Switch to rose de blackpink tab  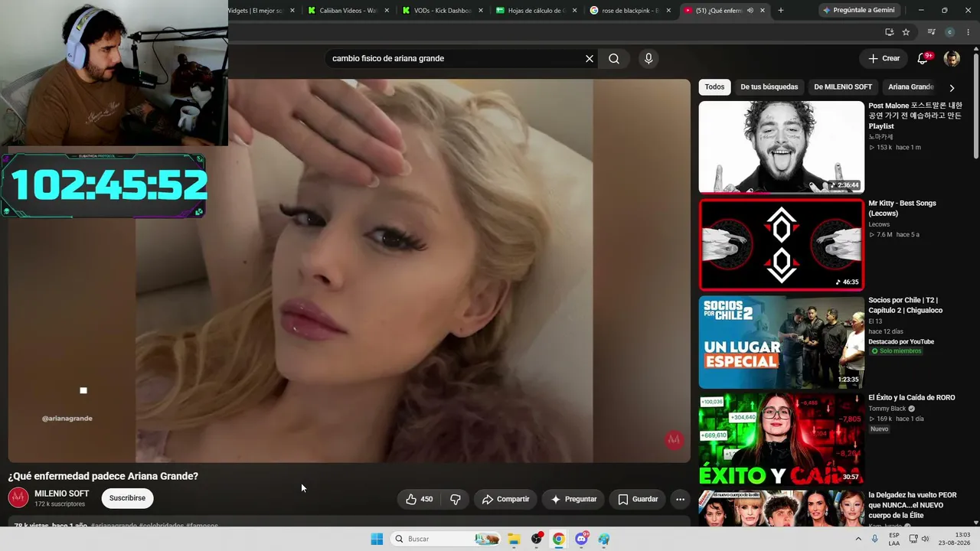tap(630, 11)
